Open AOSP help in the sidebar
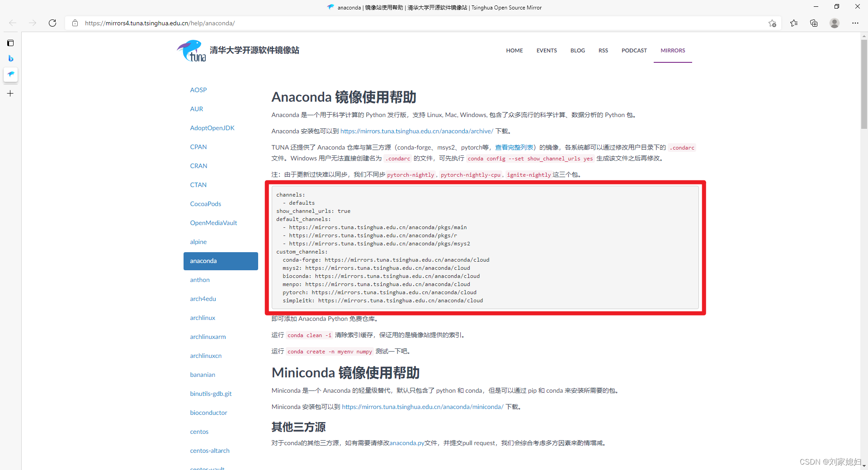This screenshot has width=868, height=470. pos(198,90)
